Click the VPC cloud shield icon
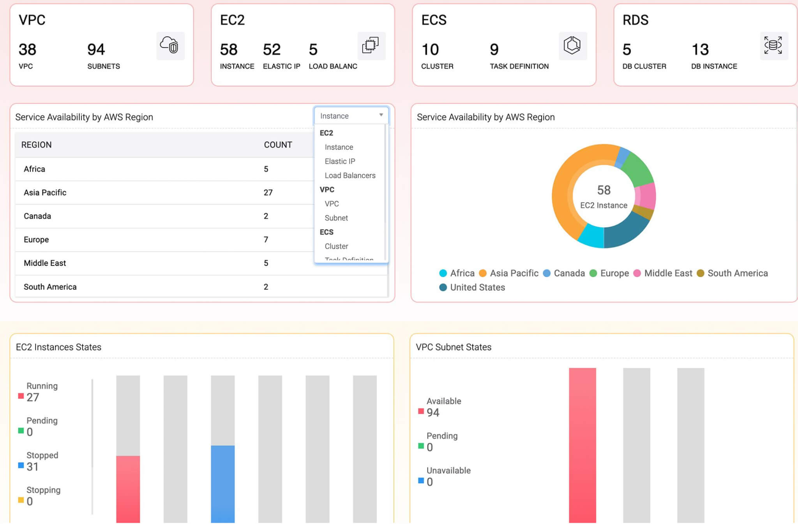 click(x=171, y=46)
